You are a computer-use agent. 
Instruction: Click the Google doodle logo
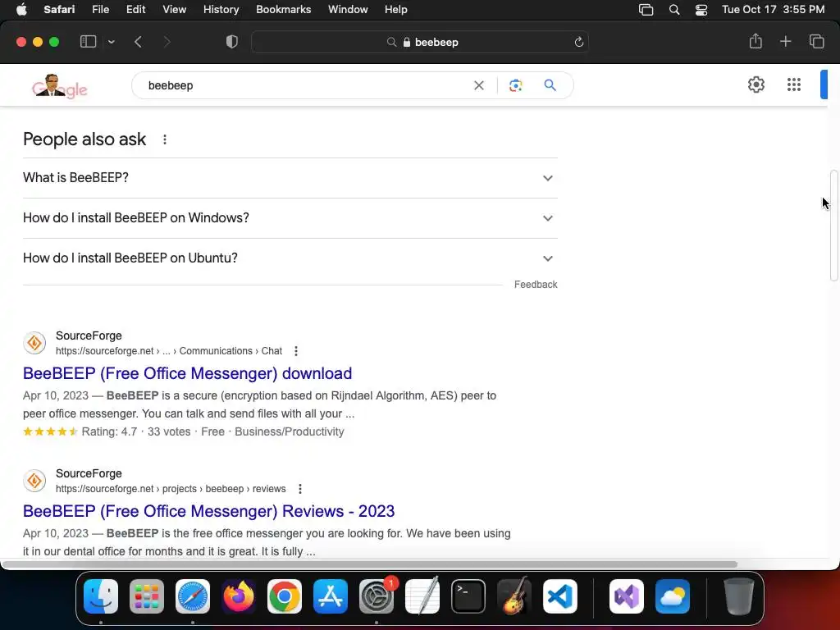coord(59,86)
